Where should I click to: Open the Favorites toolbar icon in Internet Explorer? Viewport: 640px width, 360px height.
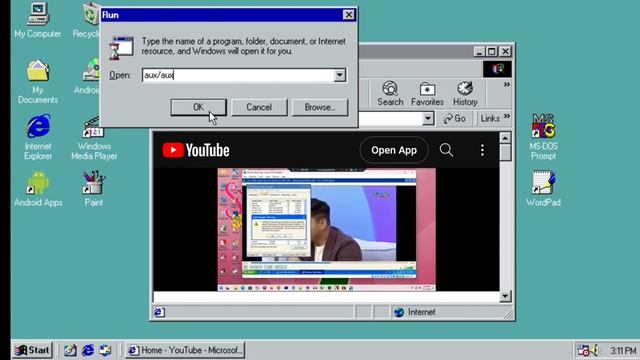click(x=427, y=94)
